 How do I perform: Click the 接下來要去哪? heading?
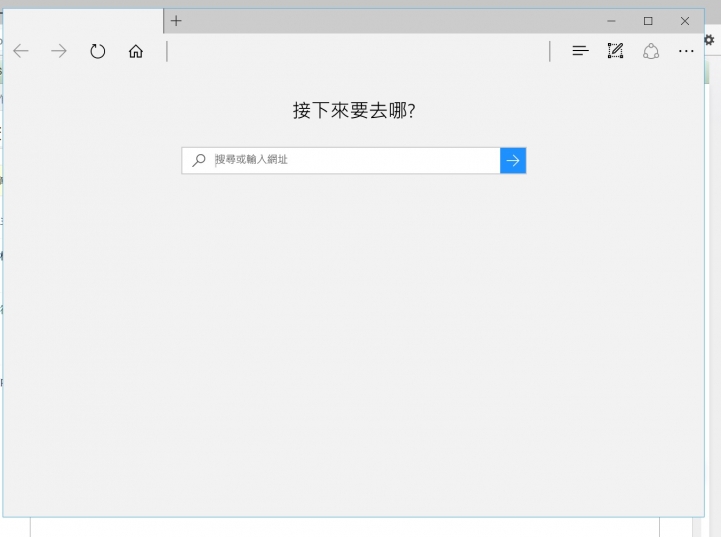click(x=354, y=111)
